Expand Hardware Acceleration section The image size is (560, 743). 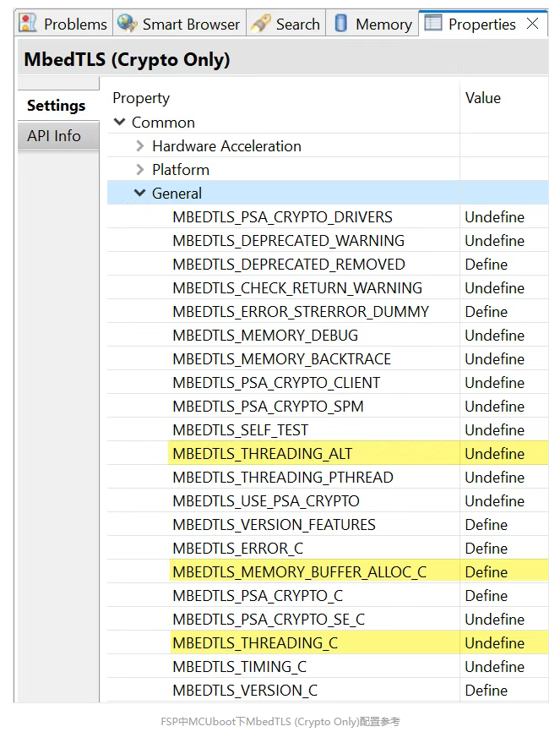click(x=139, y=146)
